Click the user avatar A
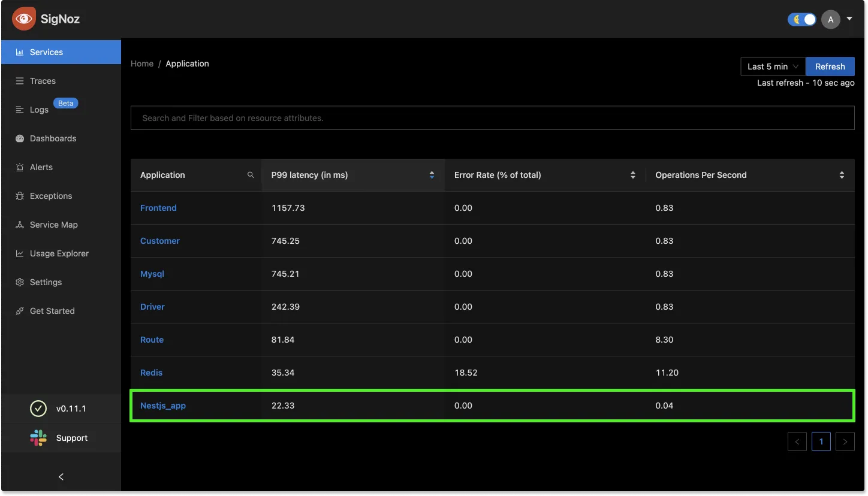The image size is (868, 496). pos(830,19)
